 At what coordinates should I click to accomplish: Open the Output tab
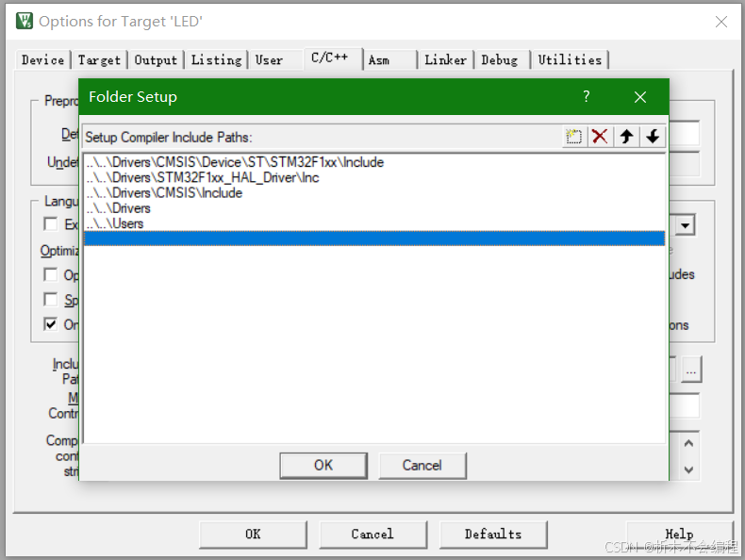pyautogui.click(x=156, y=59)
